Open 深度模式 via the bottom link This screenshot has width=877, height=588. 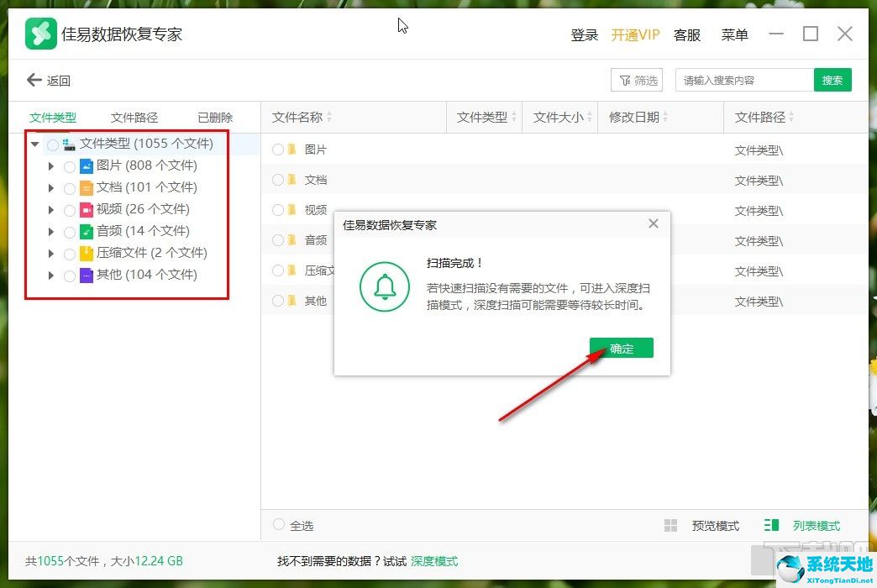[433, 561]
